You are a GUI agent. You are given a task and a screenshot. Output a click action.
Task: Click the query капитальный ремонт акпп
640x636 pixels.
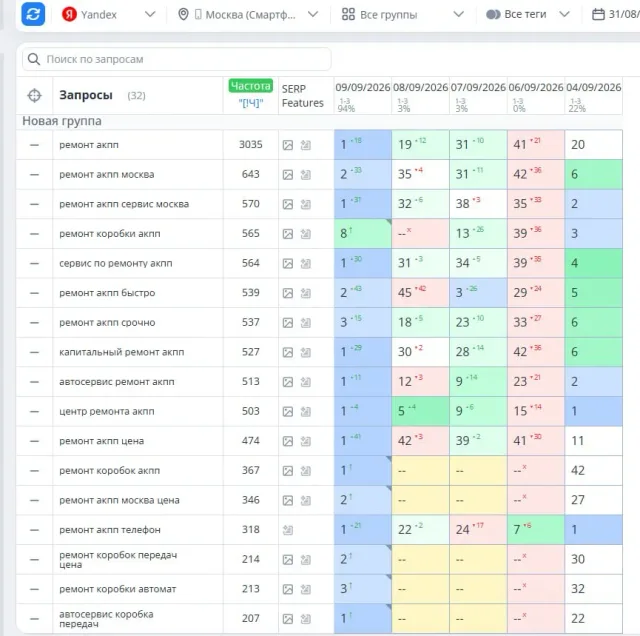[x=122, y=352]
